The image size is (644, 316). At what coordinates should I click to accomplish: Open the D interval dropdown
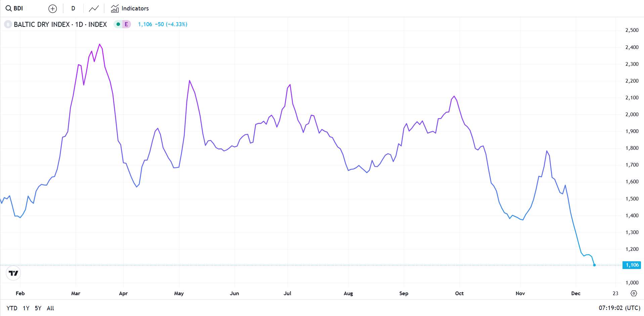click(73, 8)
